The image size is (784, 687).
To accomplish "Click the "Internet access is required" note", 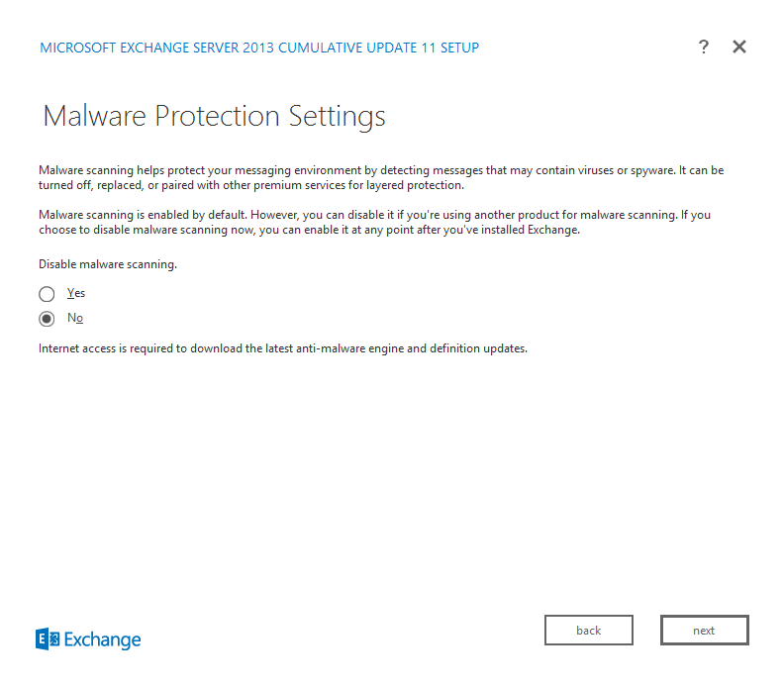I will click(282, 348).
